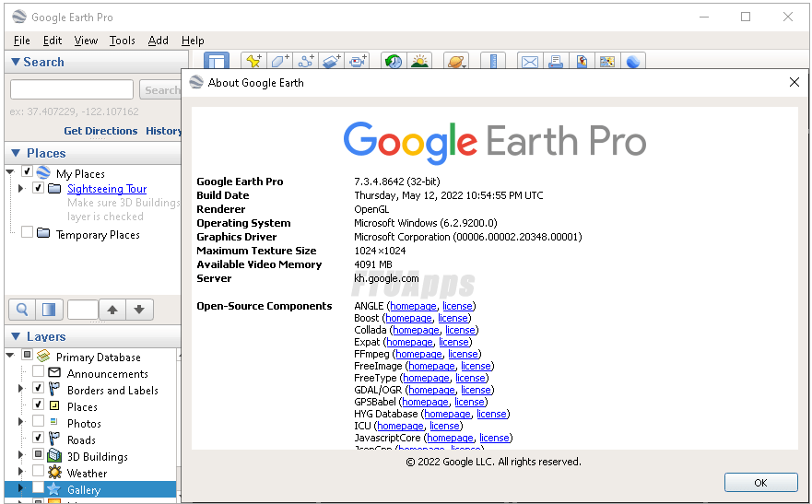The image size is (812, 504).
Task: Click the Add Path toolbar icon
Action: pos(306,62)
